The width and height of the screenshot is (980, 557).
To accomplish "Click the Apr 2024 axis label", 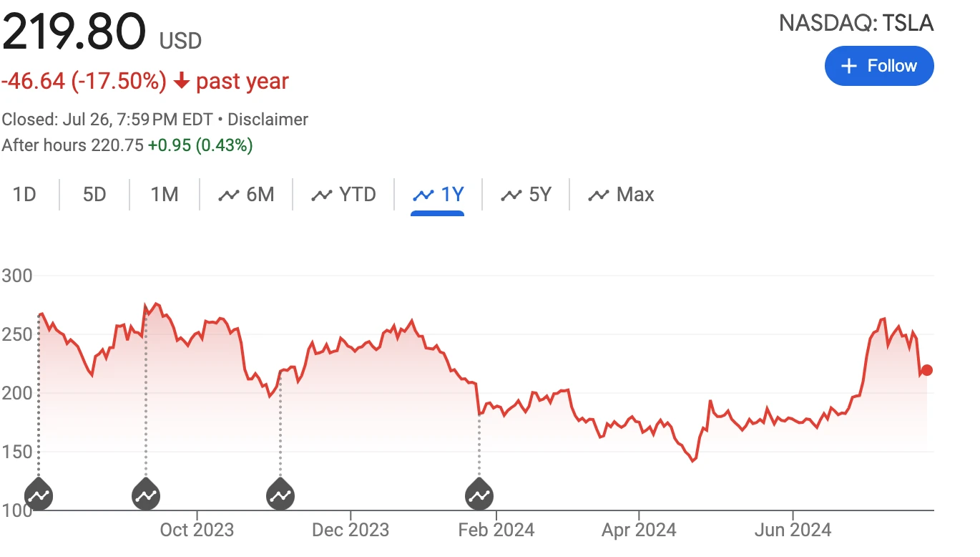I will 639,531.
